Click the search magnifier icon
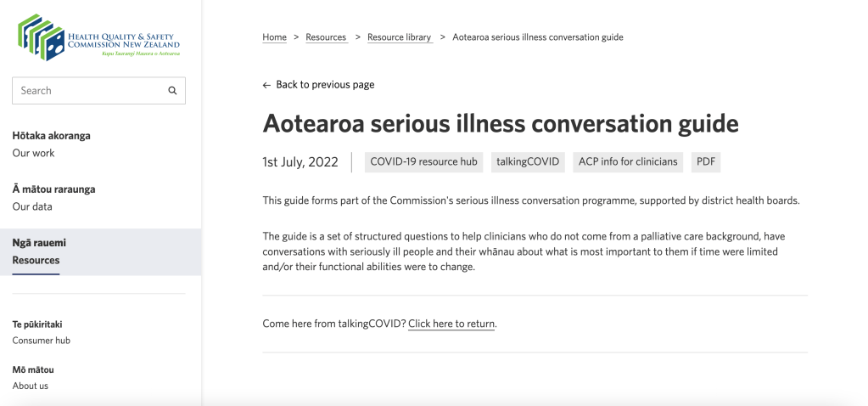868x406 pixels. tap(172, 91)
